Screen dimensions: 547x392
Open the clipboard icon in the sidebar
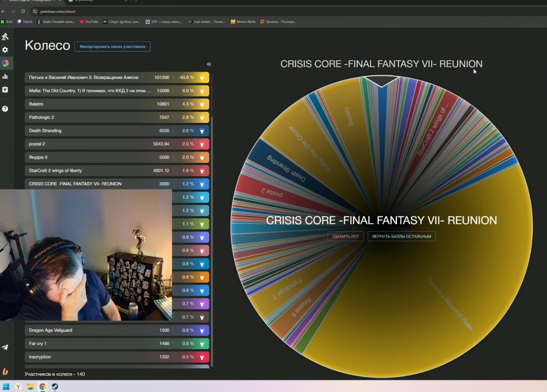5,89
